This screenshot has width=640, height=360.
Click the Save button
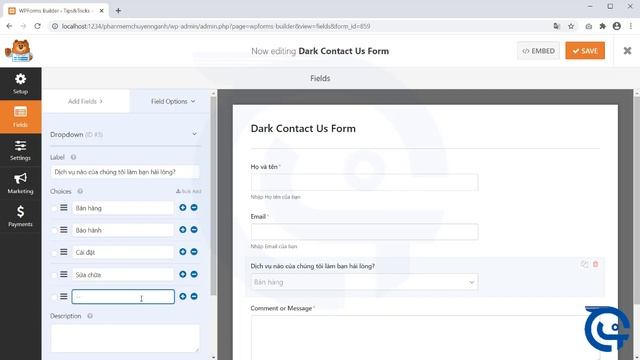point(585,51)
